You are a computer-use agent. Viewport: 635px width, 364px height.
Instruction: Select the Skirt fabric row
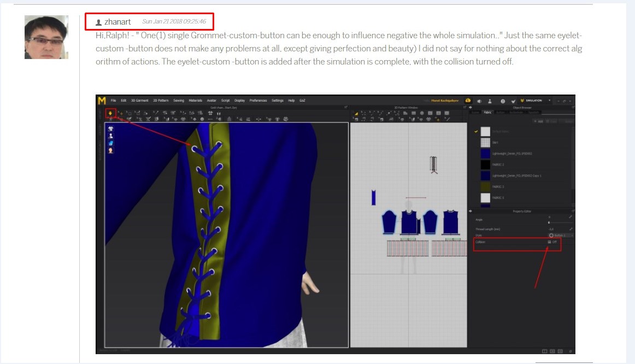pos(522,143)
